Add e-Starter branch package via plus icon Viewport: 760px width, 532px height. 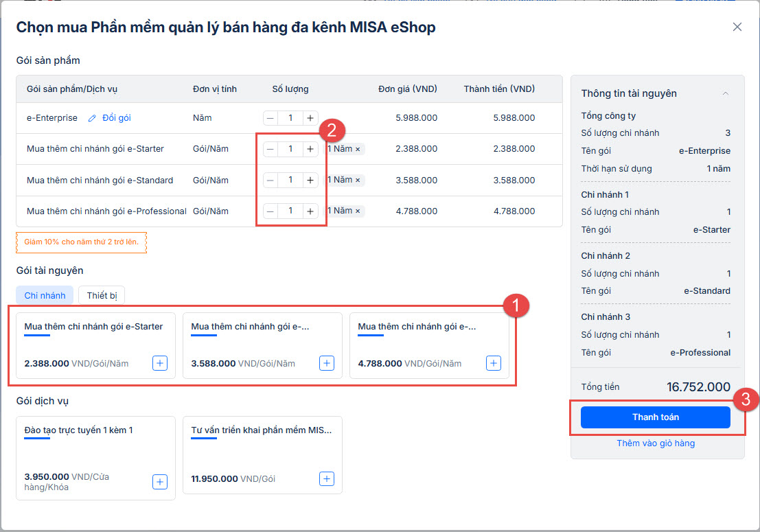point(160,363)
